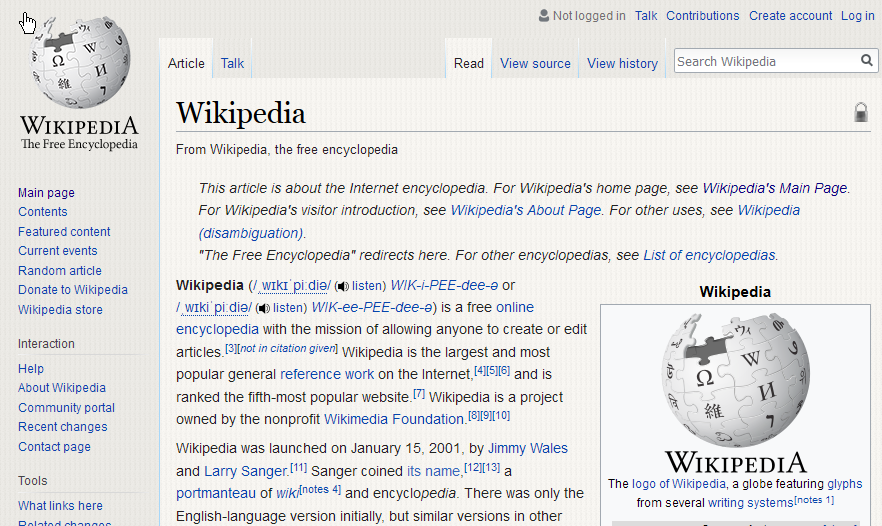Open Recent changes link
Screen dimensions: 882x526
(x=62, y=427)
